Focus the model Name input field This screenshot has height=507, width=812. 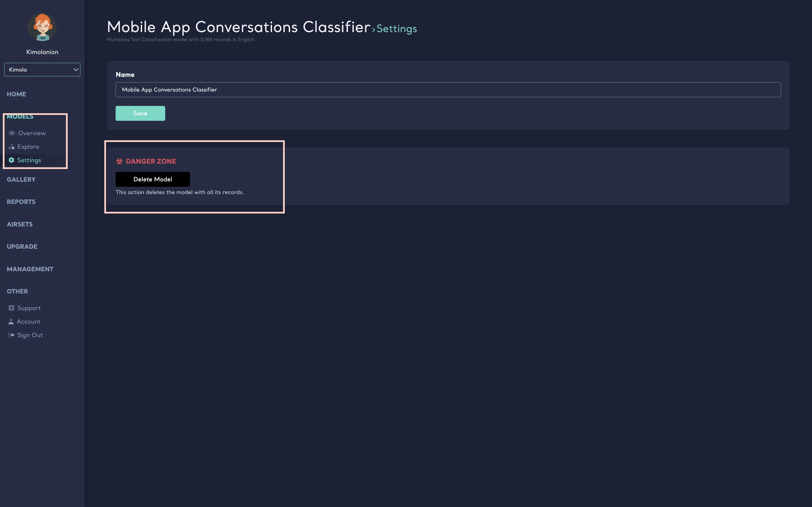pyautogui.click(x=448, y=90)
